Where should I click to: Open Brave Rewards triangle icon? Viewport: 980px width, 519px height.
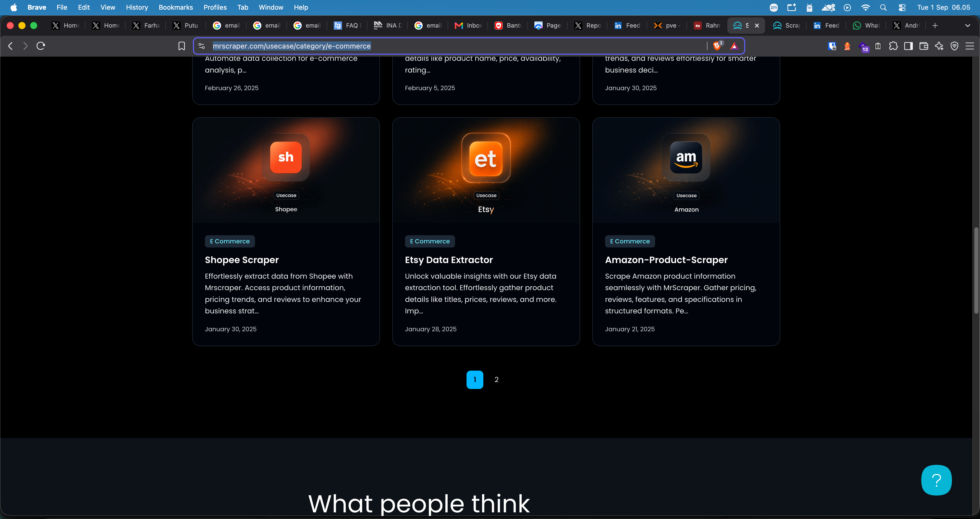[x=734, y=46]
